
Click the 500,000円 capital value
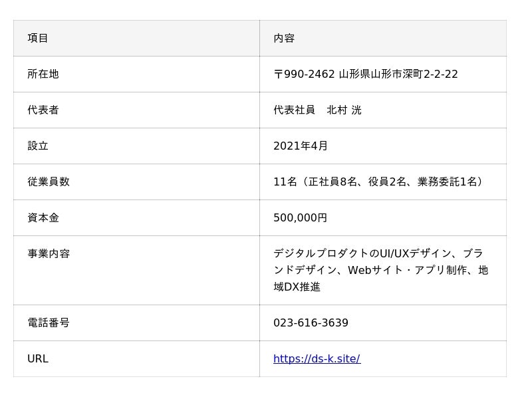click(x=301, y=218)
